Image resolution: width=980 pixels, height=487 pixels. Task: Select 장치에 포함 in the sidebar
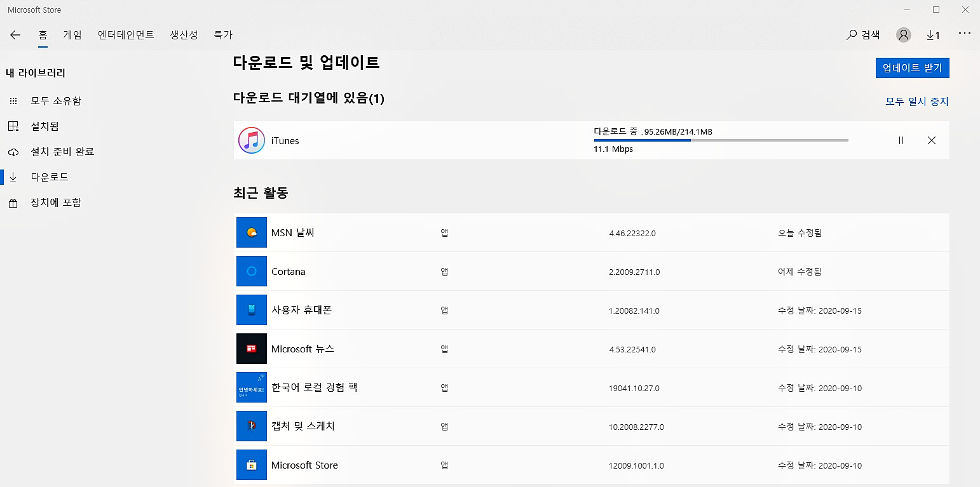pos(56,203)
